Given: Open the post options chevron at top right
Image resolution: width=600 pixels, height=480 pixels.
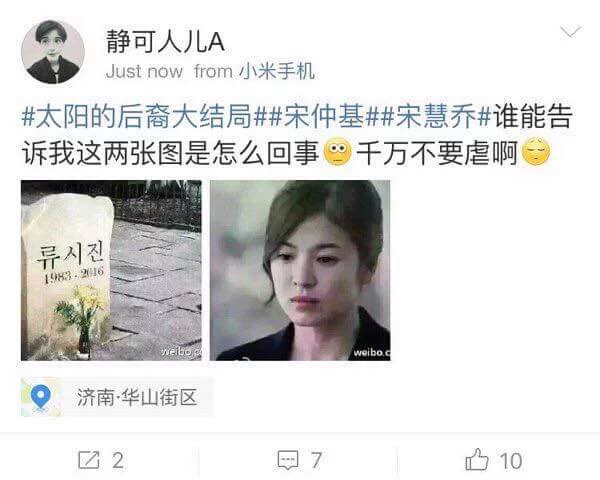Looking at the screenshot, I should (570, 32).
